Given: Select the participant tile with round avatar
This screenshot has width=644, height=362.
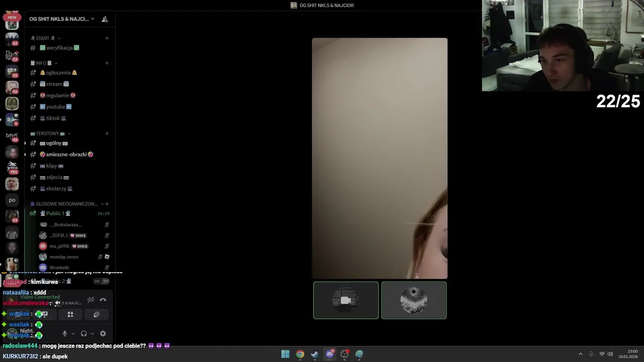Looking at the screenshot, I should click(414, 300).
